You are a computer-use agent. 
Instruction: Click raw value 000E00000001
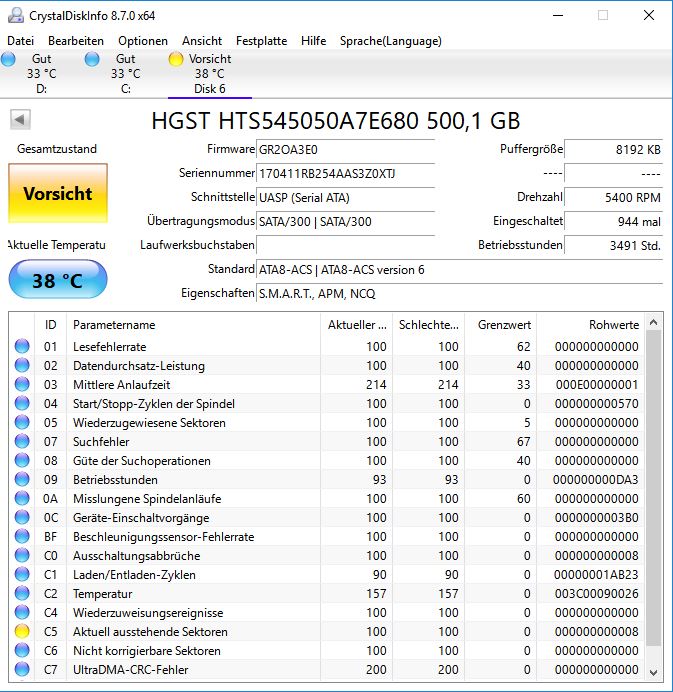tap(597, 384)
